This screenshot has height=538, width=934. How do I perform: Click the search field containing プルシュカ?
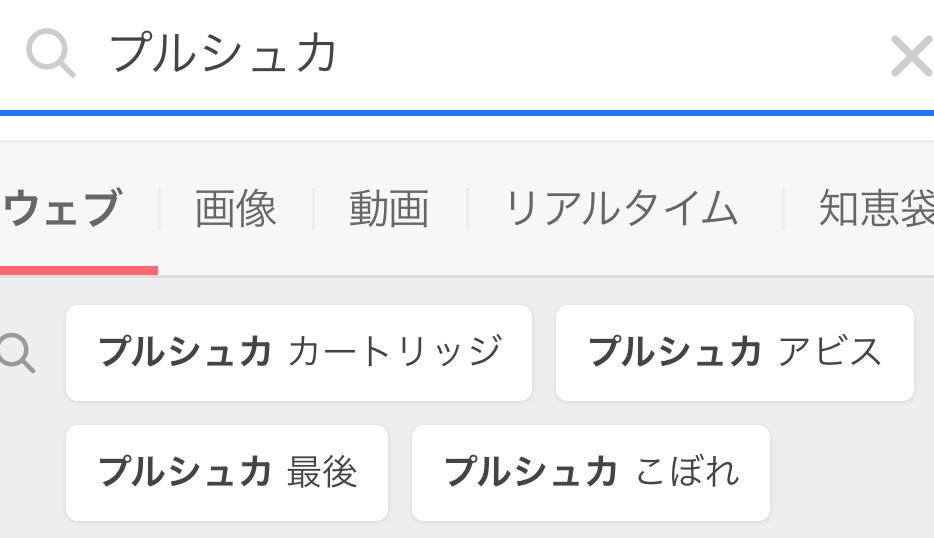click(480, 54)
